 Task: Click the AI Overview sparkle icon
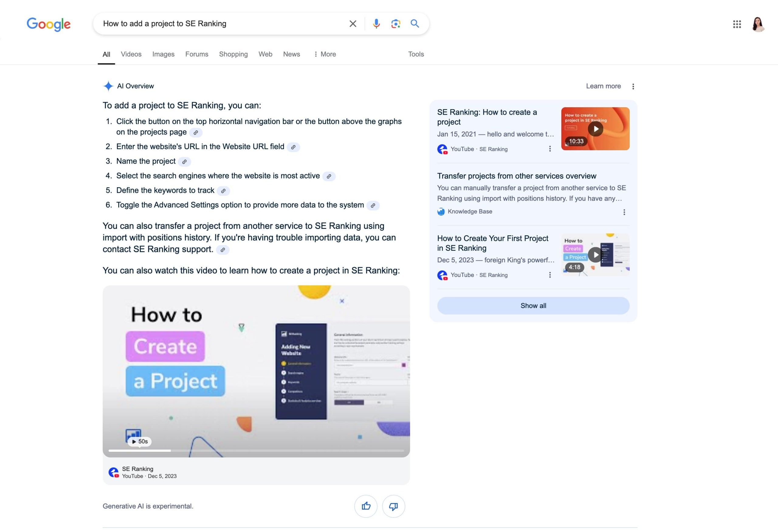coord(108,86)
